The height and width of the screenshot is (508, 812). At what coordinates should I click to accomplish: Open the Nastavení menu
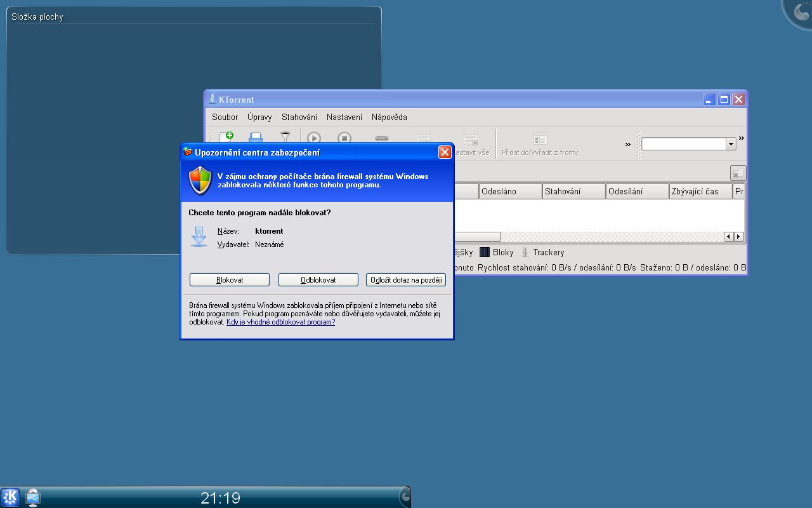(344, 117)
